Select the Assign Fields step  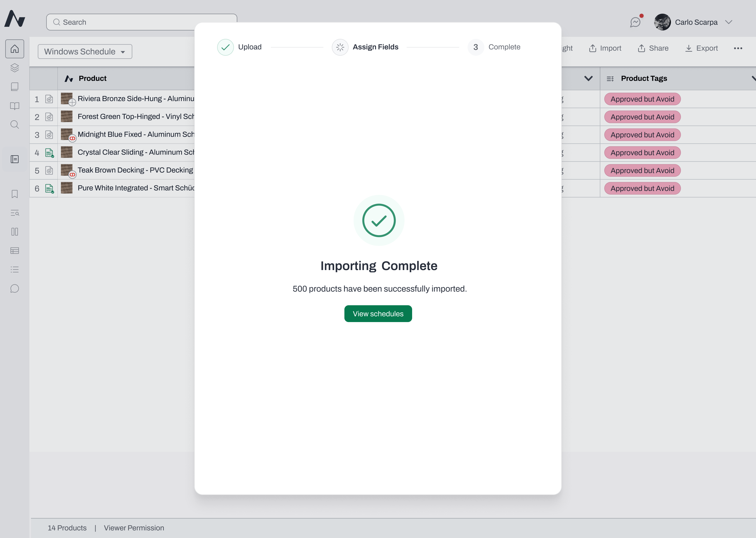(365, 47)
